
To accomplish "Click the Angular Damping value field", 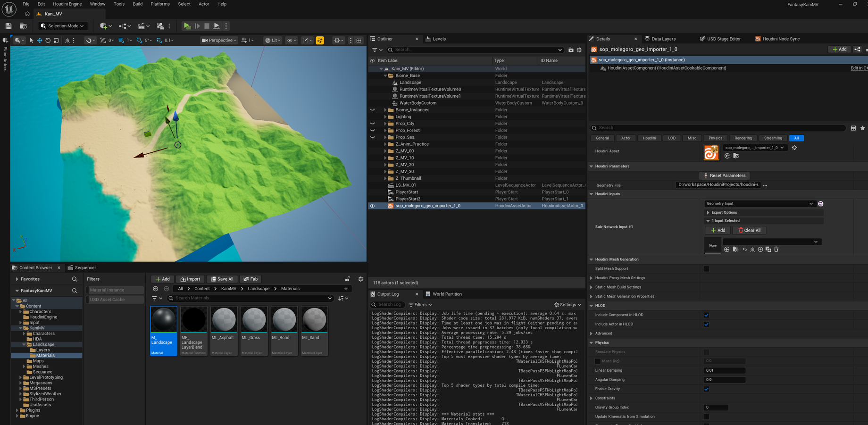I will coord(725,380).
